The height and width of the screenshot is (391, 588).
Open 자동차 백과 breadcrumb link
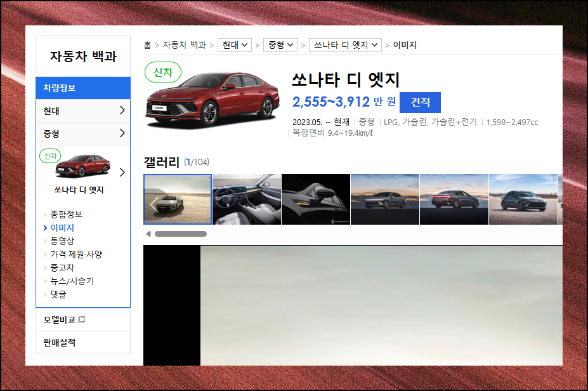point(185,45)
